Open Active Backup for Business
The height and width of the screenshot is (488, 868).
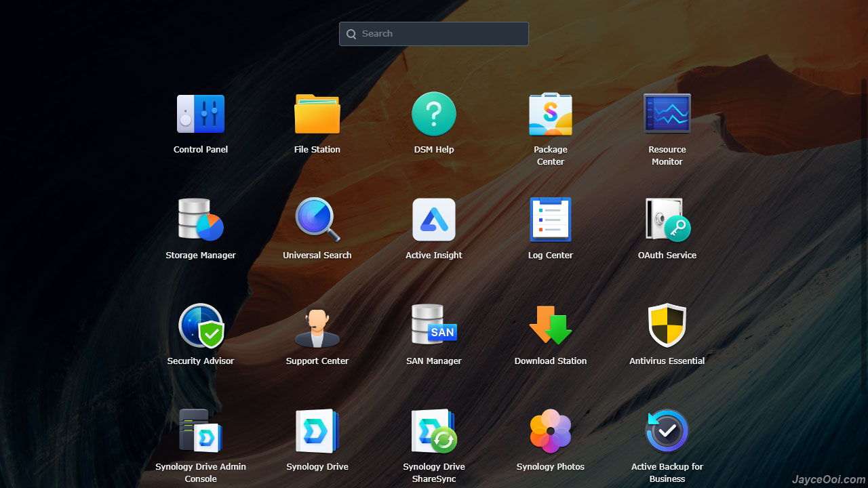667,431
